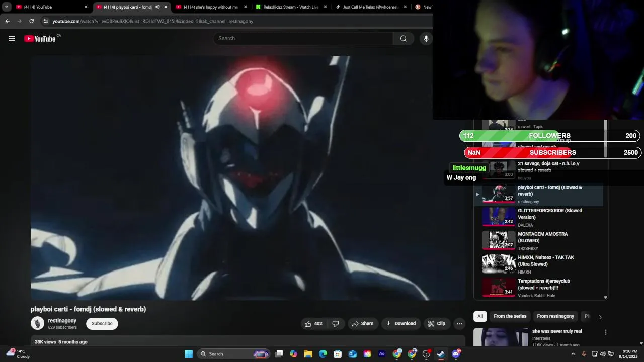Screen dimensions: 644x362
Task: Open Windows Start menu
Action: pos(189,354)
